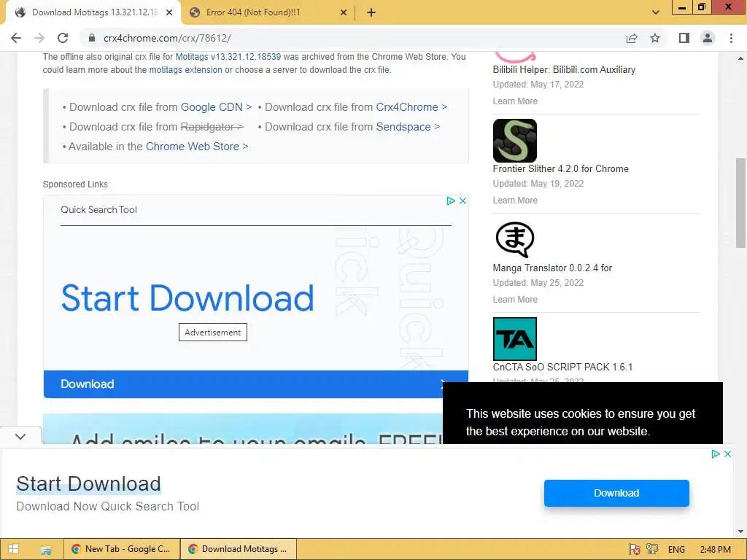Open the profile avatar icon
The height and width of the screenshot is (560, 747).
[708, 38]
